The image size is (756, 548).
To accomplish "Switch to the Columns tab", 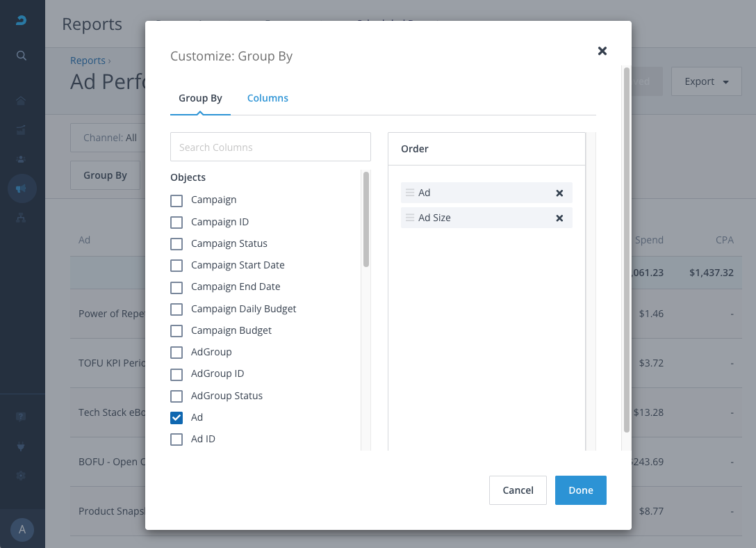I will tap(268, 98).
